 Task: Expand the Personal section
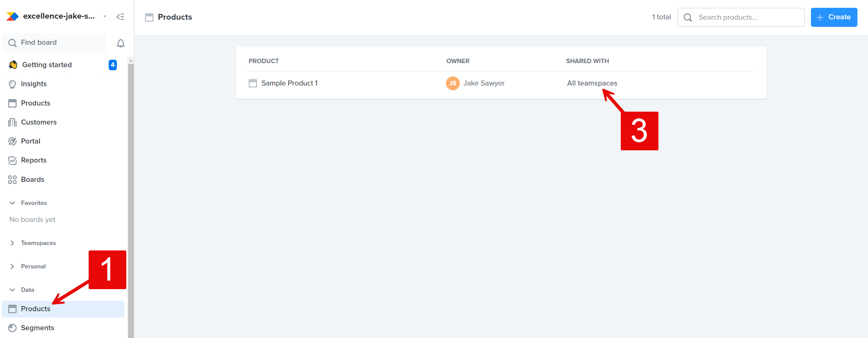point(13,266)
